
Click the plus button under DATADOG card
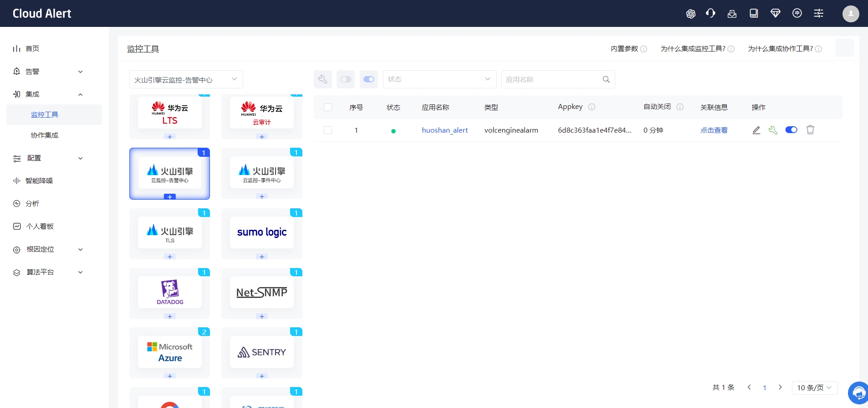pyautogui.click(x=169, y=316)
